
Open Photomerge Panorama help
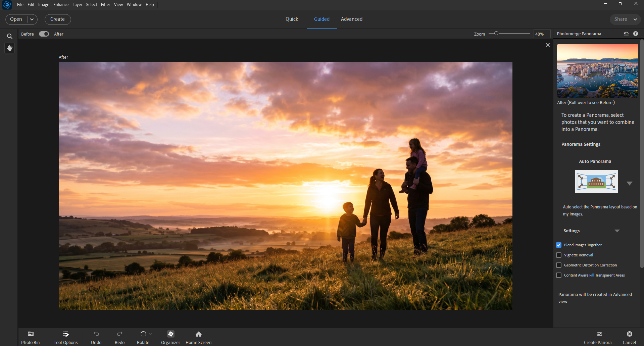(x=636, y=34)
